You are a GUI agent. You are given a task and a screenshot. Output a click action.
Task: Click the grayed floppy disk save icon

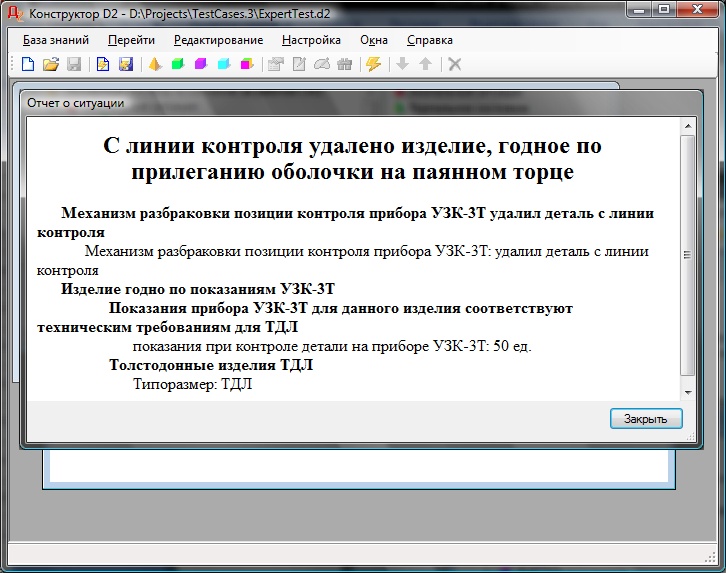74,64
